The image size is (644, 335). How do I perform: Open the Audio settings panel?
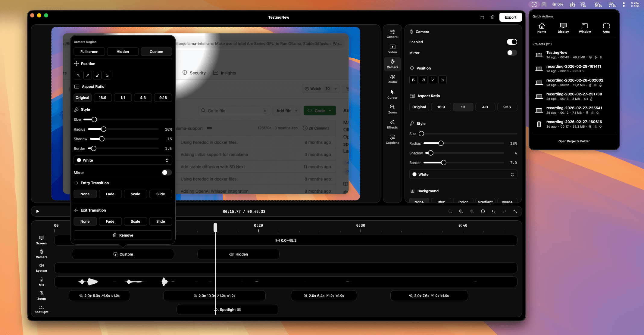392,79
